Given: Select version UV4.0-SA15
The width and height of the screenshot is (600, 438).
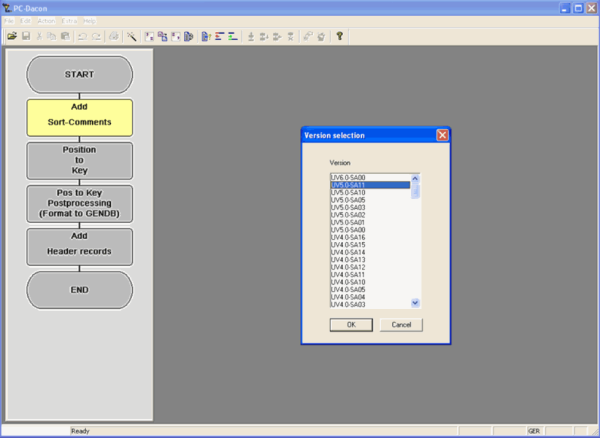Looking at the screenshot, I should tap(370, 245).
